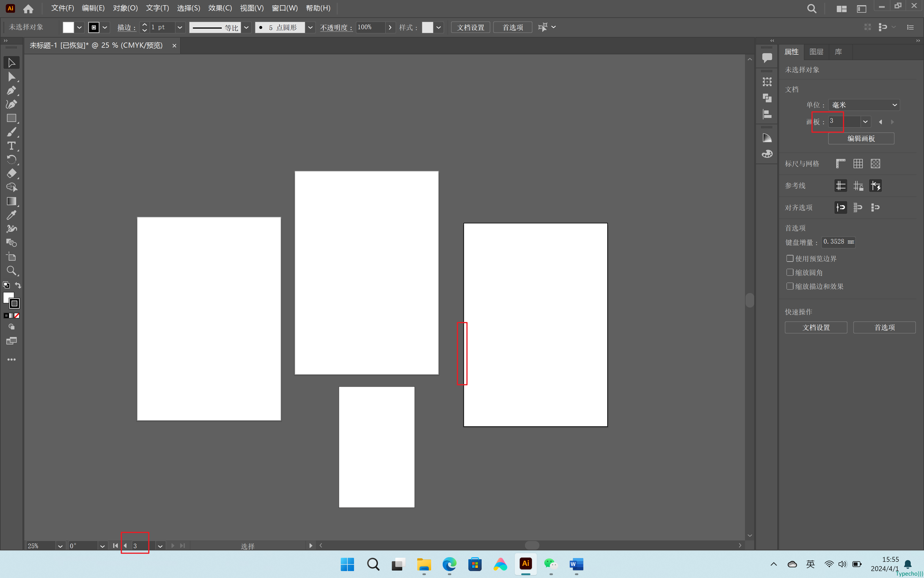This screenshot has height=578, width=924.
Task: Select the Rectangle tool
Action: (x=12, y=118)
